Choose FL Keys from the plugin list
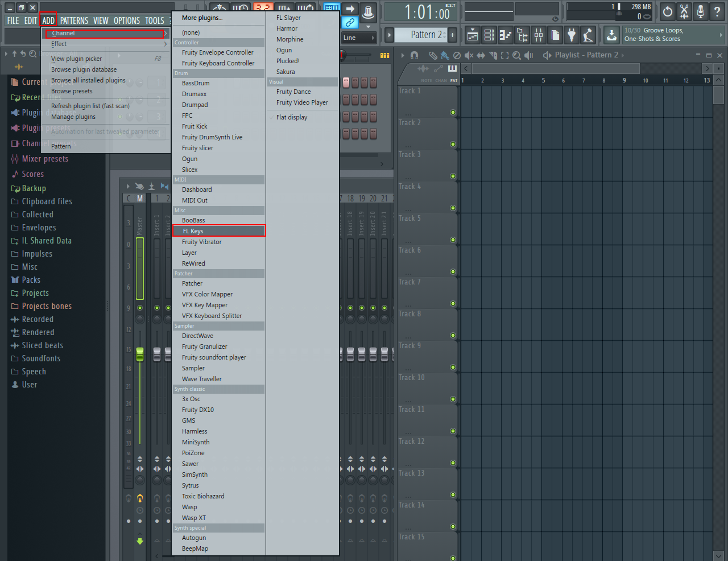The height and width of the screenshot is (561, 728). click(219, 231)
